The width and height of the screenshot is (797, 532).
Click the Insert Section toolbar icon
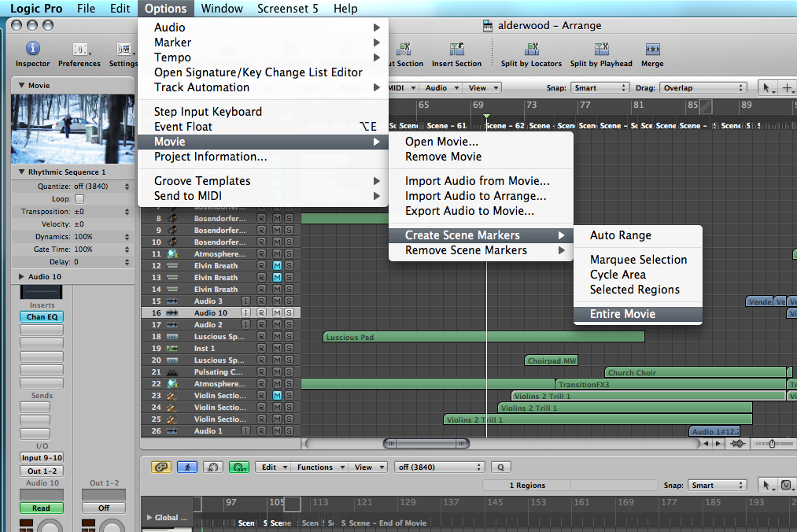[x=456, y=49]
